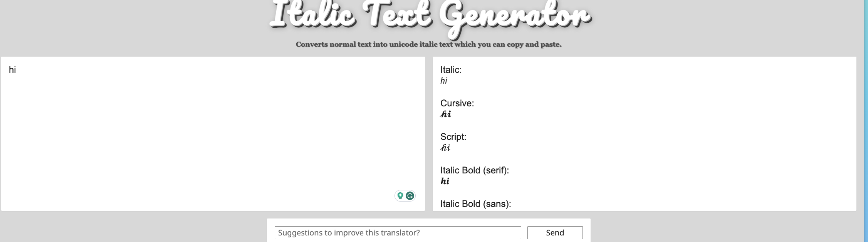Viewport: 868px width, 242px height.
Task: Click the page's vertical scrollbar
Action: (866, 116)
